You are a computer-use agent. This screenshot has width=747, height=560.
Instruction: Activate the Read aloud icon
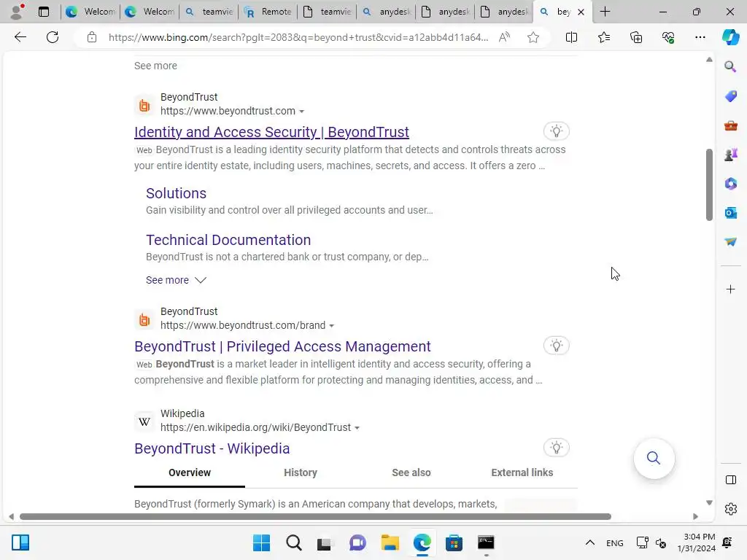click(504, 37)
